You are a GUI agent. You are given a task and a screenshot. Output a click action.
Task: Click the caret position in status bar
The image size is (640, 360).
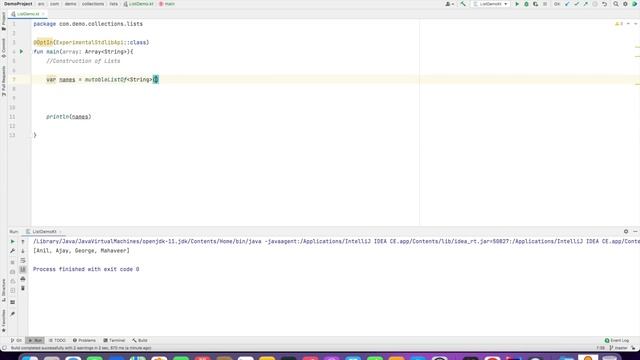[x=600, y=348]
